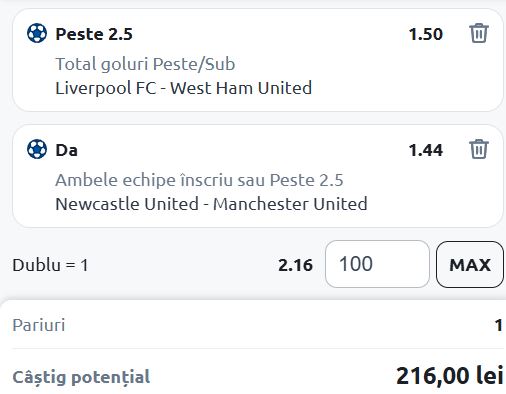The image size is (506, 394).
Task: Focus the stake input showing 100
Action: point(377,264)
